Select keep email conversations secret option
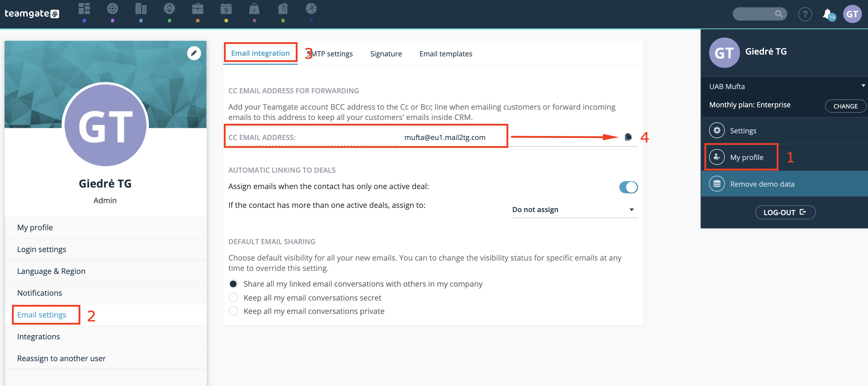This screenshot has height=386, width=868. point(233,298)
